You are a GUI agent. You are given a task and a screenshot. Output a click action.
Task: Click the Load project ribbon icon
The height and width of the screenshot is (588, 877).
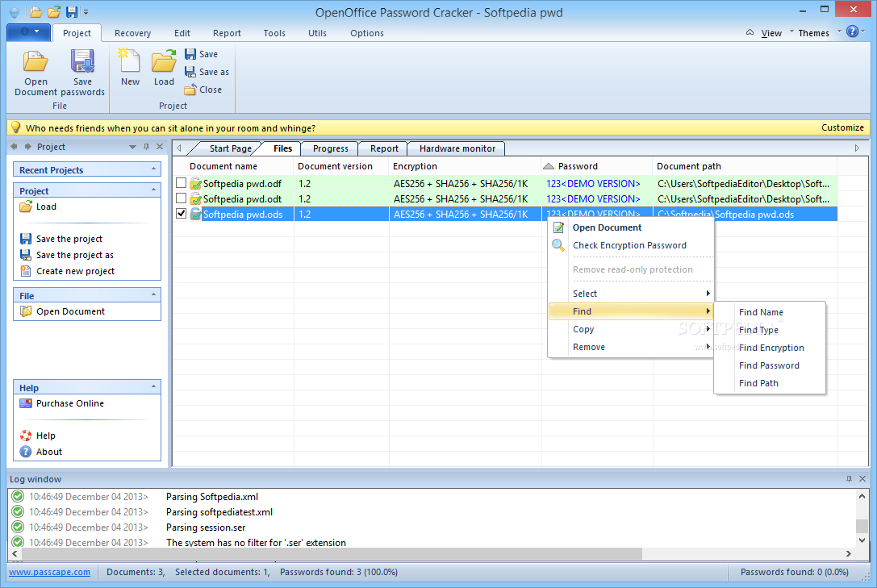point(164,68)
